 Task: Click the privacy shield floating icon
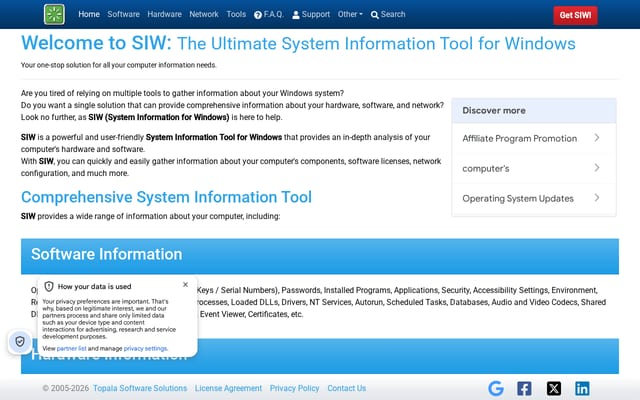tap(20, 341)
